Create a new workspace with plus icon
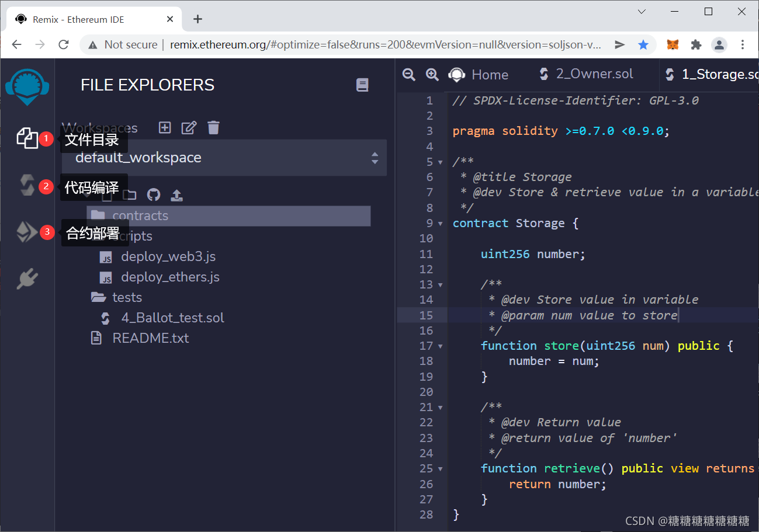Viewport: 759px width, 532px height. tap(165, 127)
